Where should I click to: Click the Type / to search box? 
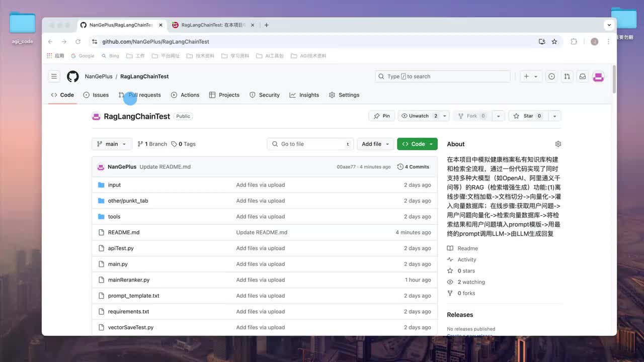click(x=443, y=76)
